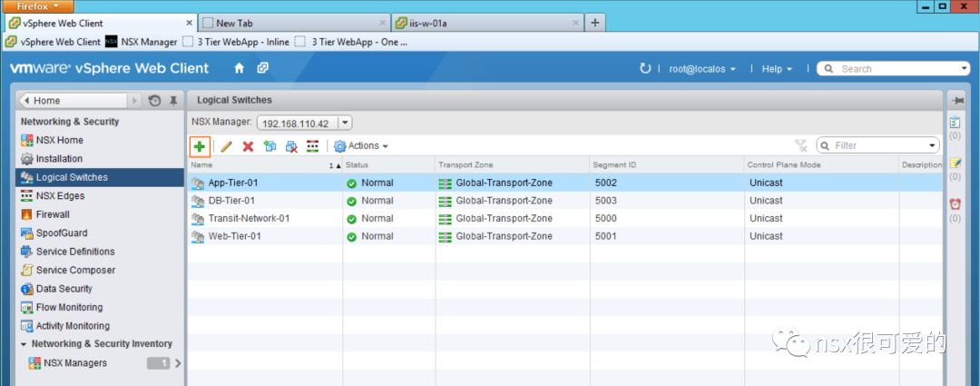Click the pencil edit icon in toolbar
The width and height of the screenshot is (980, 386).
coord(226,146)
